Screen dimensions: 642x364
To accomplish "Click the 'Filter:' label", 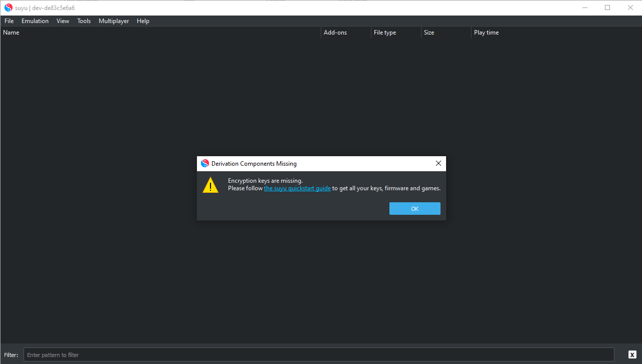I will click(x=11, y=354).
